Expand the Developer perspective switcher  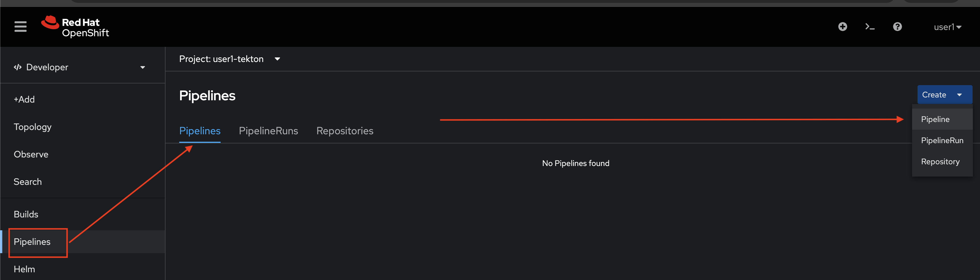[80, 67]
